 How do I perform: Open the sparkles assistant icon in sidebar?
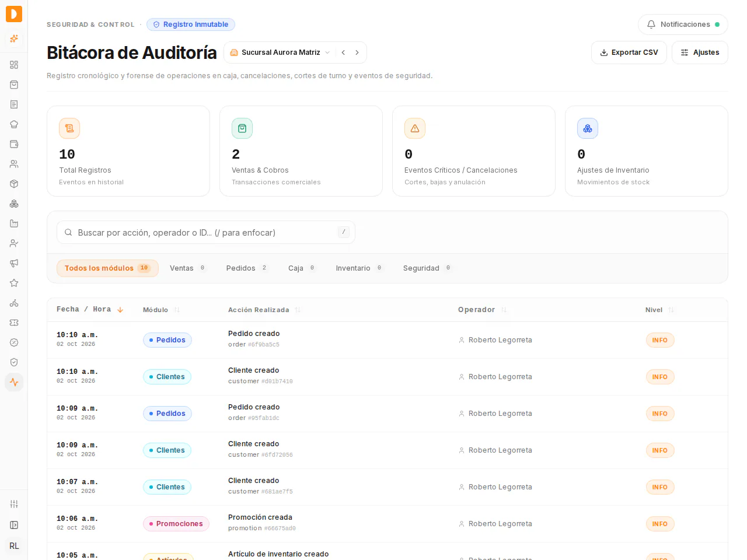click(x=14, y=39)
